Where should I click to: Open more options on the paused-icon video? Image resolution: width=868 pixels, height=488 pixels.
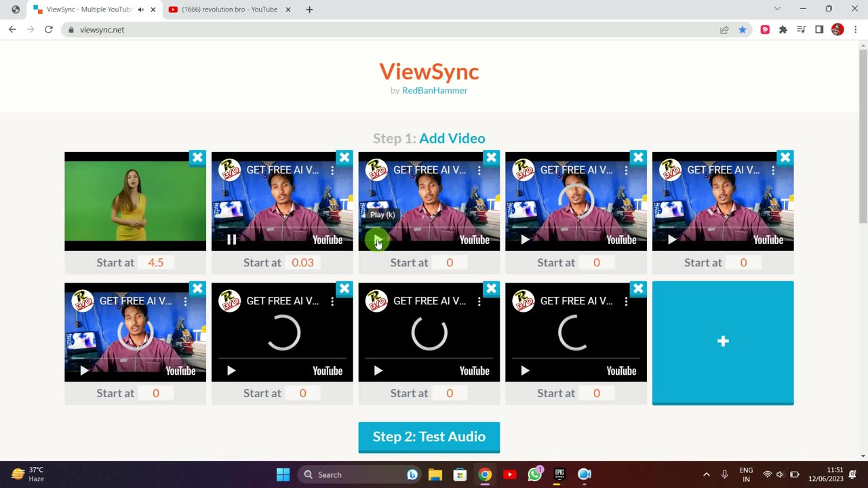pos(332,170)
